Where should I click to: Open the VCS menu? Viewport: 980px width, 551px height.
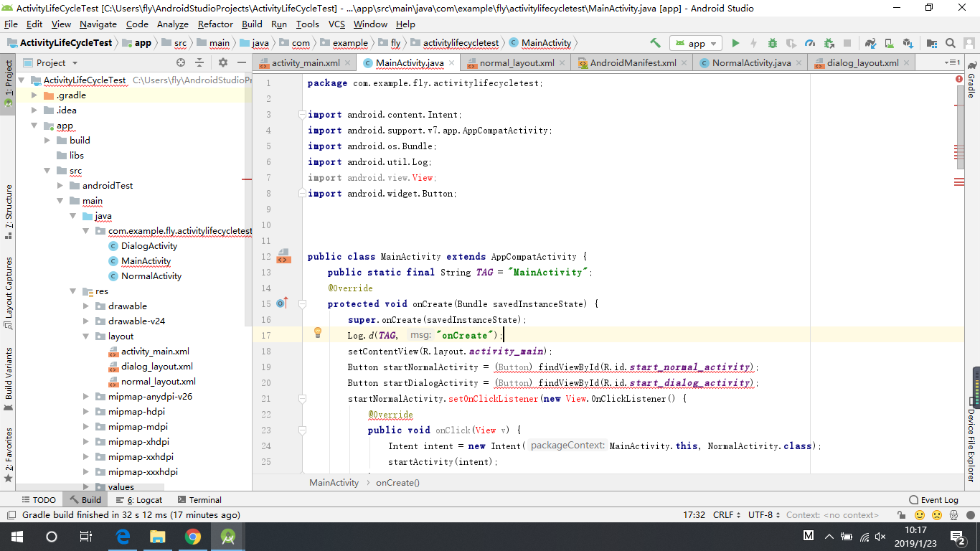click(x=336, y=24)
